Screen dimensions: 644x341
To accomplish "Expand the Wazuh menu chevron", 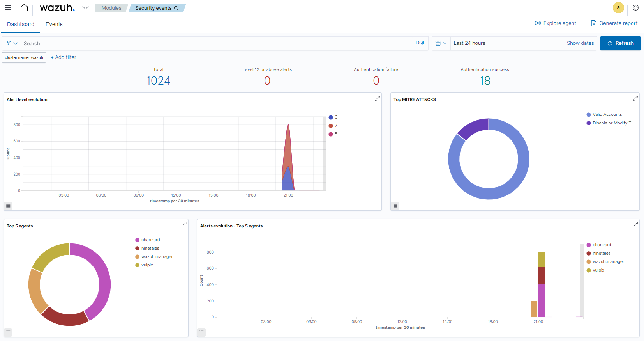I will pyautogui.click(x=85, y=8).
